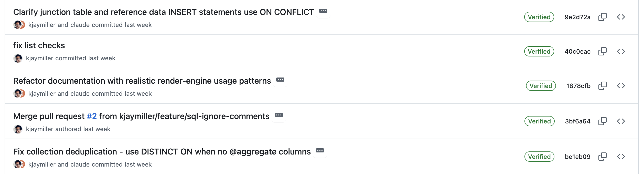The width and height of the screenshot is (644, 174).
Task: Copy the 1878cfb commit SHA
Action: click(603, 86)
